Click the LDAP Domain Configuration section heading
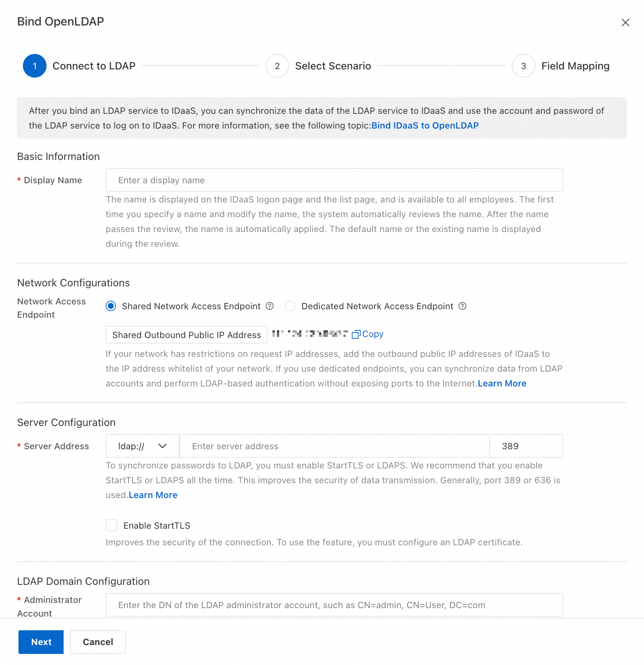644x665 pixels. click(83, 582)
